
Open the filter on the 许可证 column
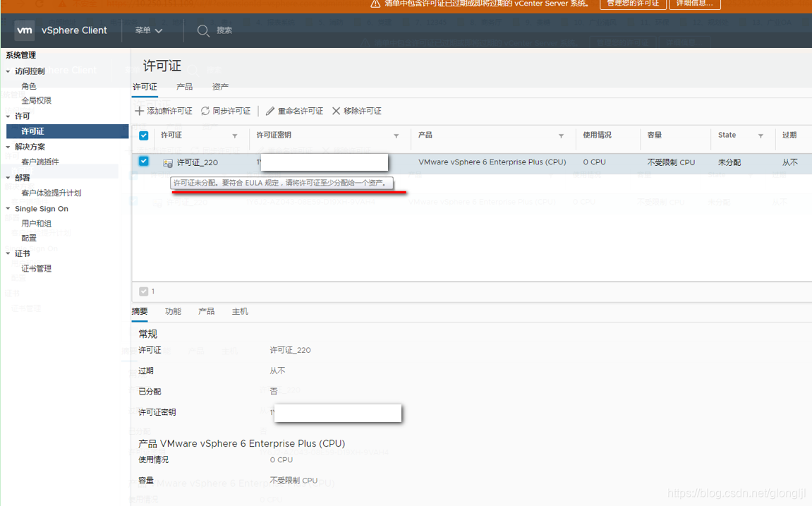click(235, 135)
